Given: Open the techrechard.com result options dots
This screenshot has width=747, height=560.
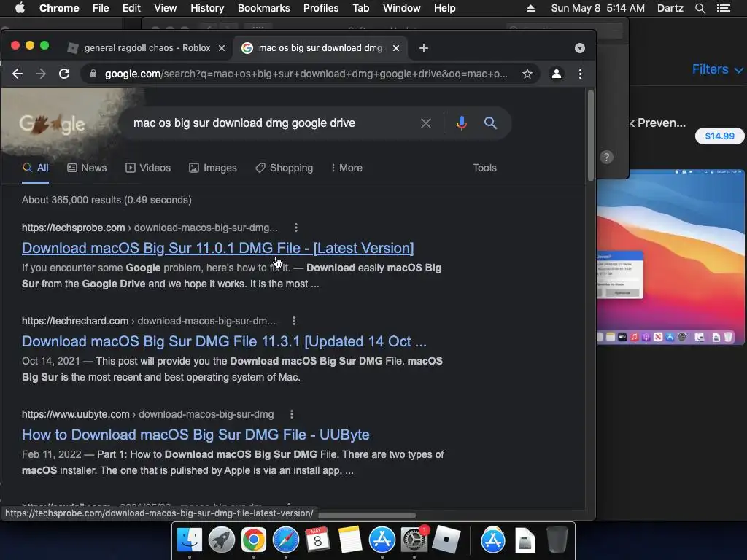Looking at the screenshot, I should (x=294, y=321).
